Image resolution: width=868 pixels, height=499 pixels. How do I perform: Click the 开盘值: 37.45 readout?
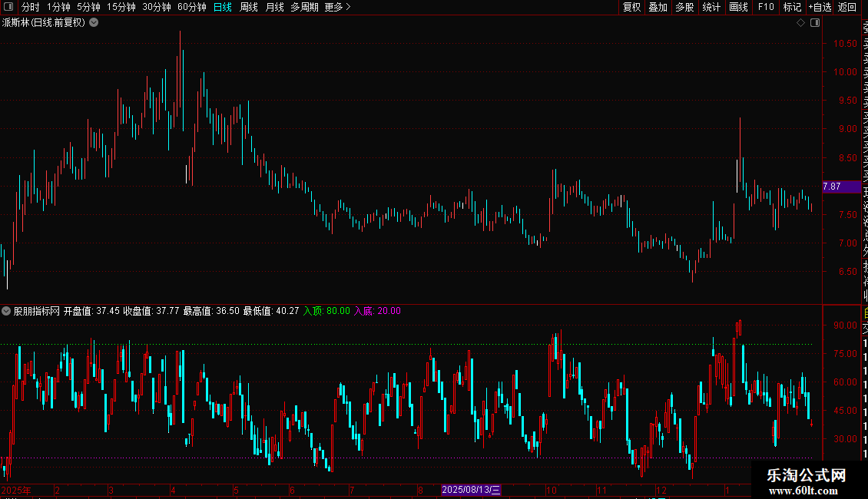coord(91,311)
